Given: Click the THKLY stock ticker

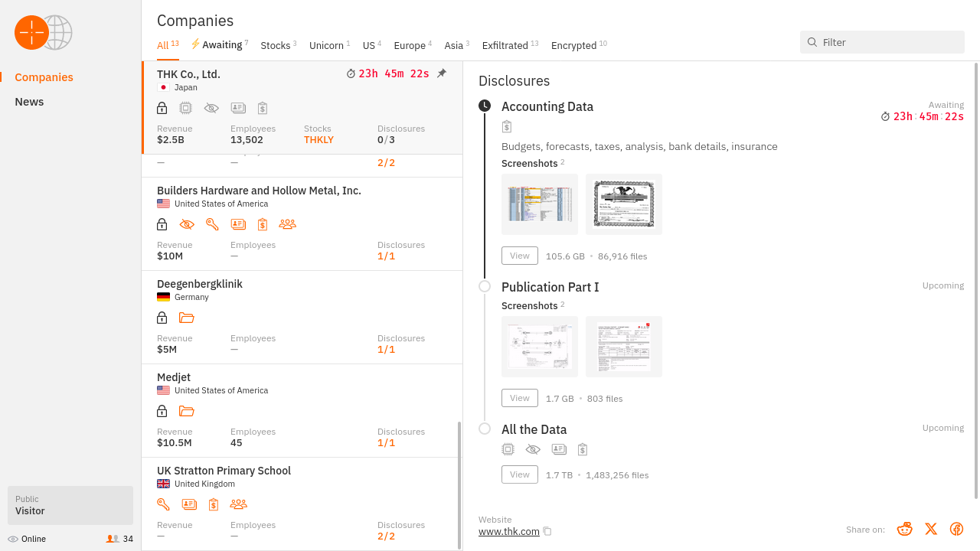Looking at the screenshot, I should pos(318,140).
